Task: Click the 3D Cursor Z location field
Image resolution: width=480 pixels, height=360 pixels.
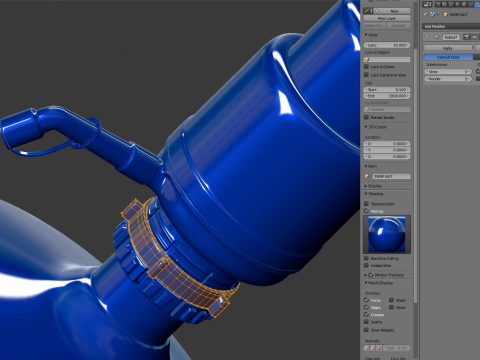Action: 387,156
